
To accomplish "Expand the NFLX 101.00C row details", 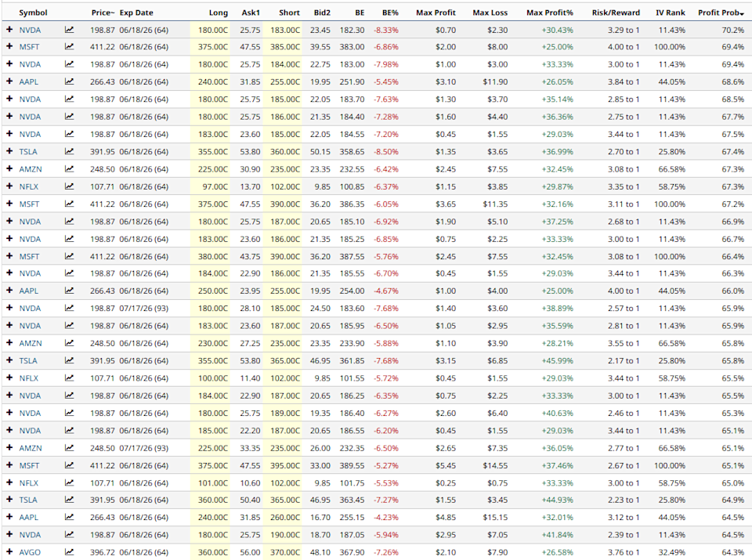I will 9,482.
